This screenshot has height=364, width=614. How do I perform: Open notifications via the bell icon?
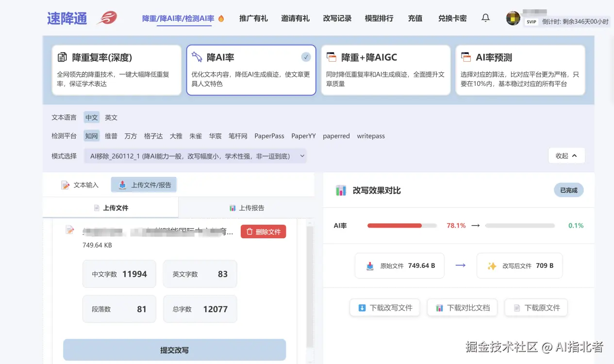(x=485, y=17)
